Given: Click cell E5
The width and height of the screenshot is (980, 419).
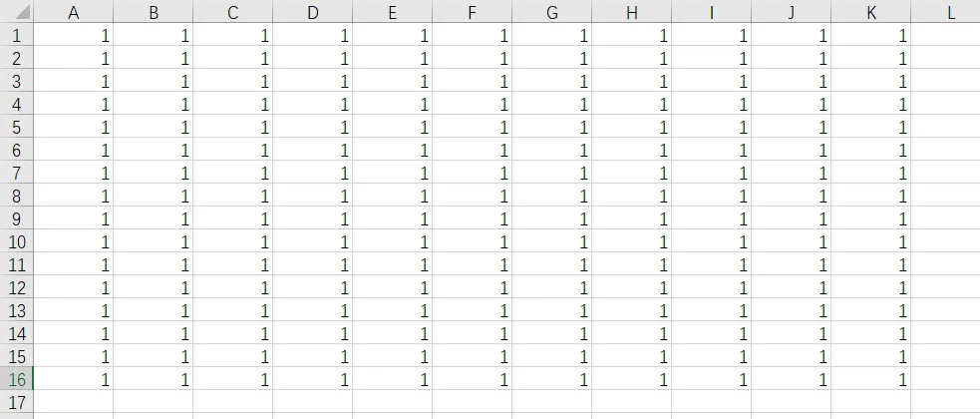Looking at the screenshot, I should pyautogui.click(x=393, y=127).
